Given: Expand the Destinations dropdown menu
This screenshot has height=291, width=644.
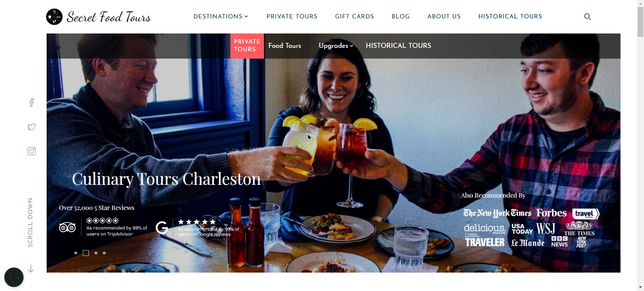Looking at the screenshot, I should point(221,16).
